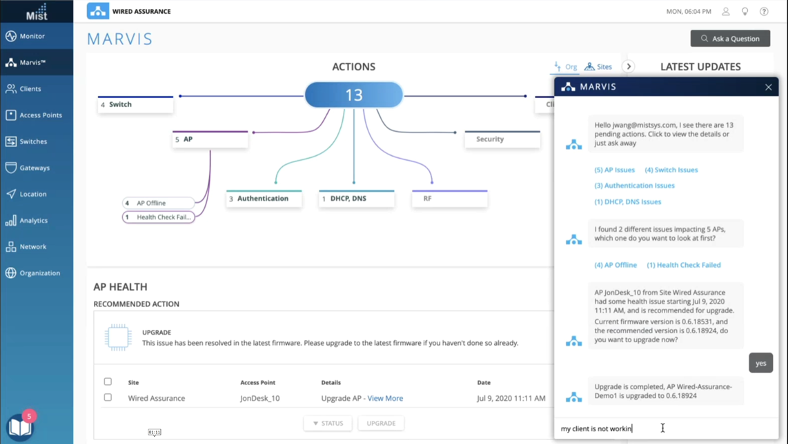788x444 pixels.
Task: Expand the AP Offline node
Action: (x=158, y=203)
